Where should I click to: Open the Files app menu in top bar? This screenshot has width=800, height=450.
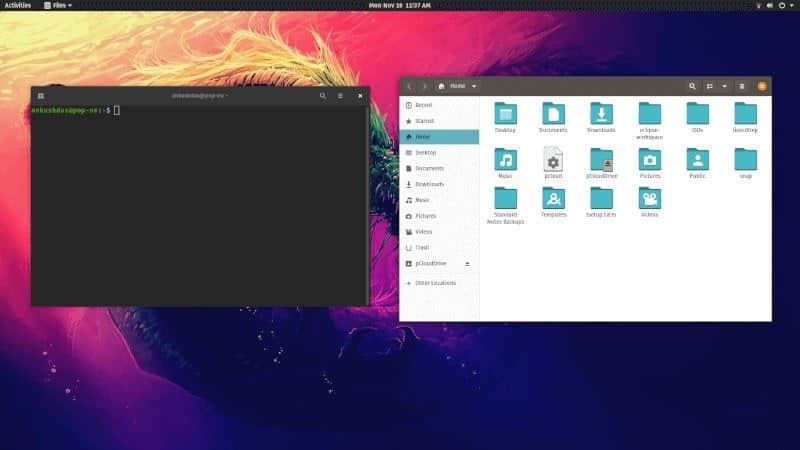pyautogui.click(x=58, y=5)
